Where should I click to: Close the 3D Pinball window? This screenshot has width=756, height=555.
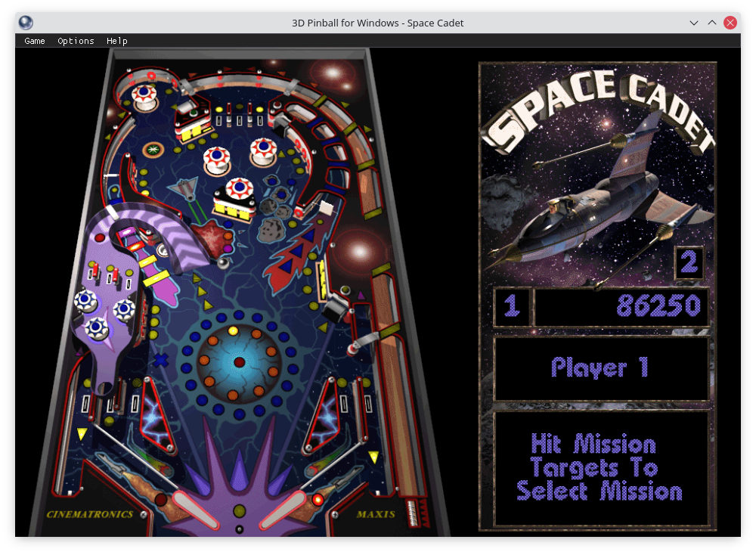[x=730, y=23]
